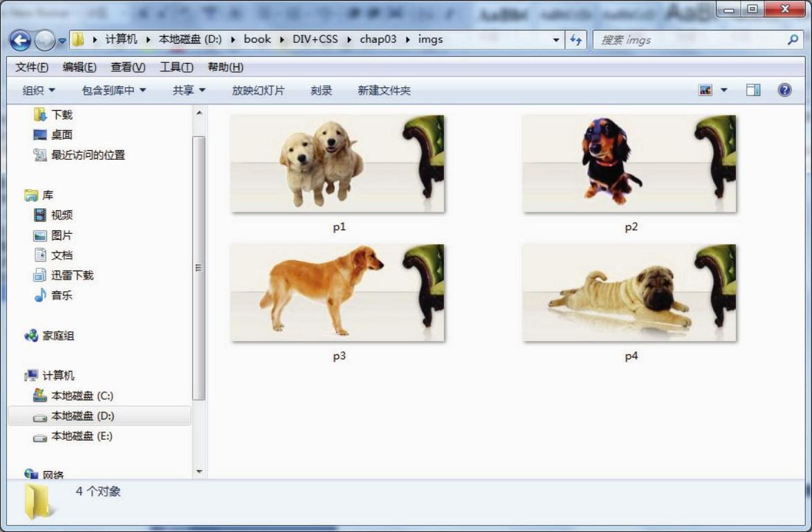Toggle the preview pane icon
This screenshot has width=812, height=532.
(753, 90)
